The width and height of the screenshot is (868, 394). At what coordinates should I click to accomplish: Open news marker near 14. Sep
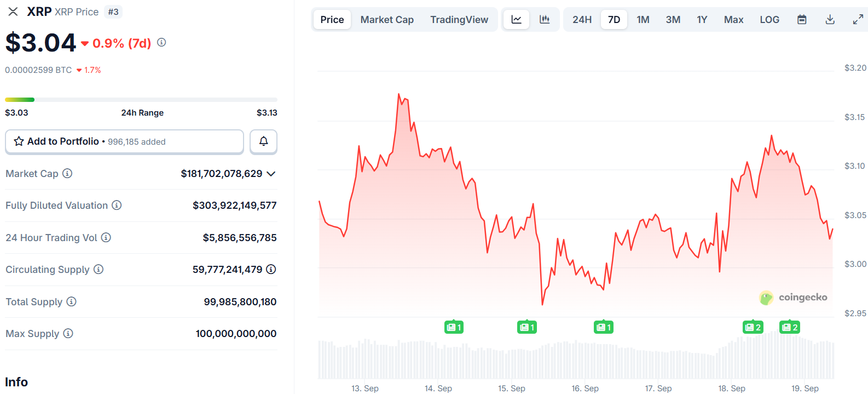tap(454, 327)
